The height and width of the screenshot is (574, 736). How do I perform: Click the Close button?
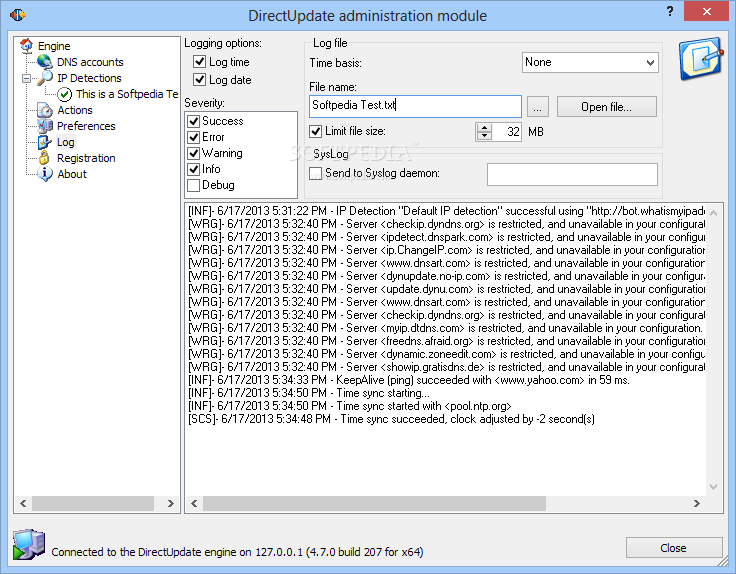[674, 548]
